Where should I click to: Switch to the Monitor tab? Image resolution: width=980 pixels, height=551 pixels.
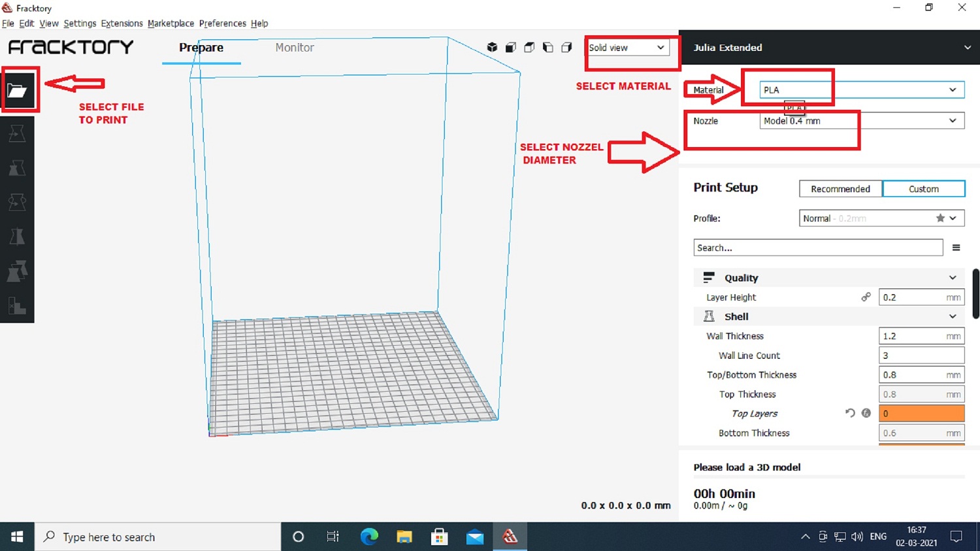click(x=295, y=48)
